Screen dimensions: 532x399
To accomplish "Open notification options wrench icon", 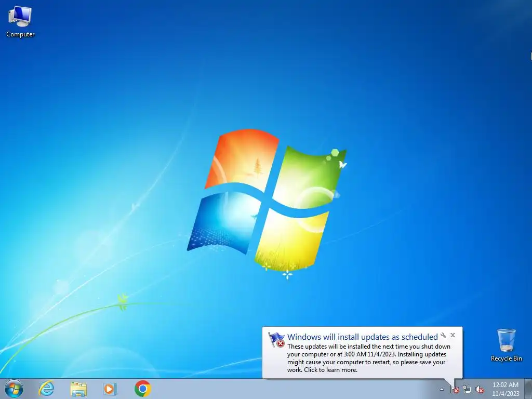I will (443, 335).
